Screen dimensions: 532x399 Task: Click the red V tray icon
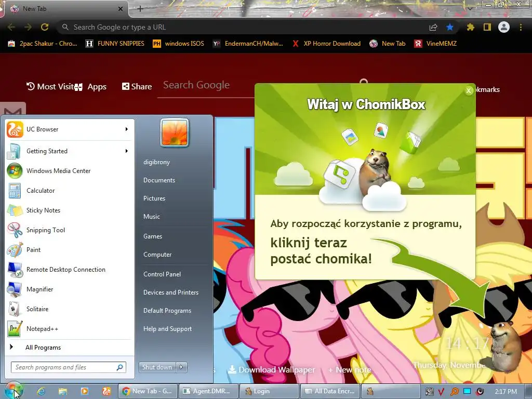(442, 392)
